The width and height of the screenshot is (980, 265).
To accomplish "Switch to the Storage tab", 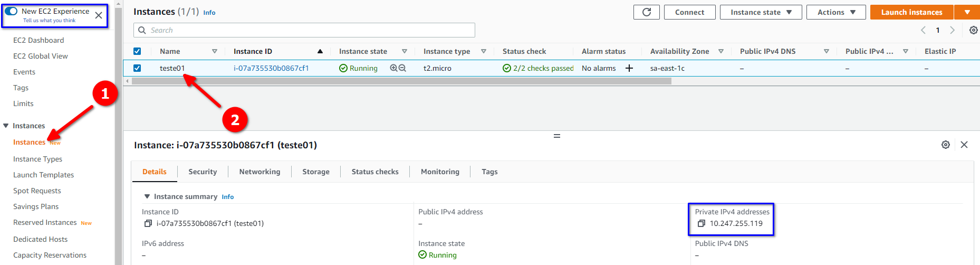I will pyautogui.click(x=316, y=172).
